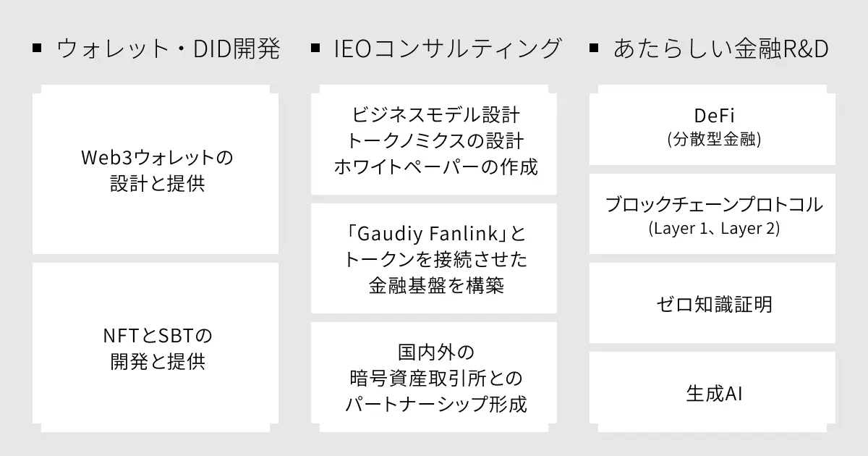Select the IEOコンサルティング heading

[x=448, y=49]
